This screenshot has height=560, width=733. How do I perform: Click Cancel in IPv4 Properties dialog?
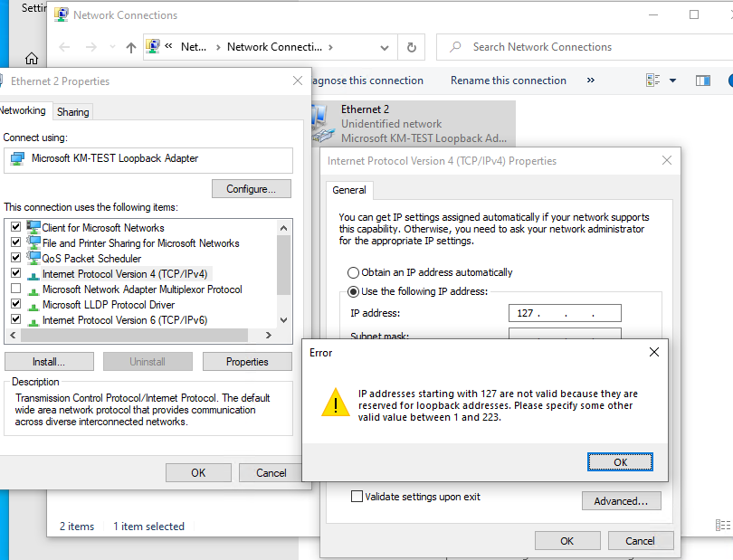pos(641,541)
